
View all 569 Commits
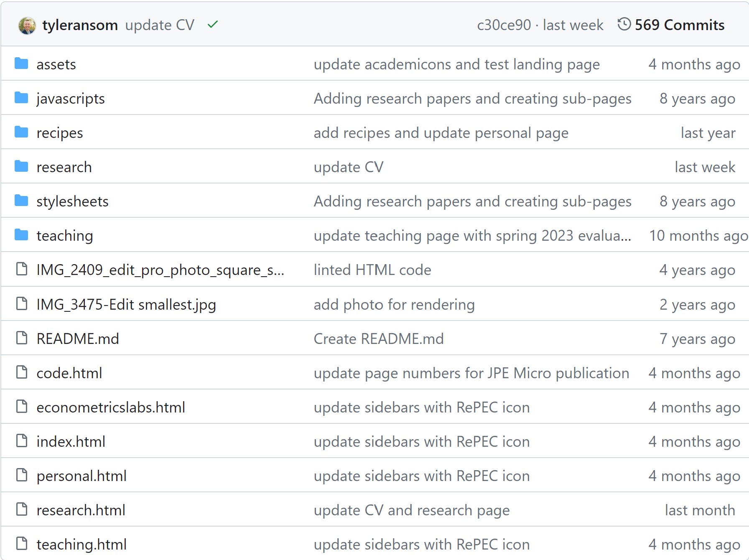679,25
